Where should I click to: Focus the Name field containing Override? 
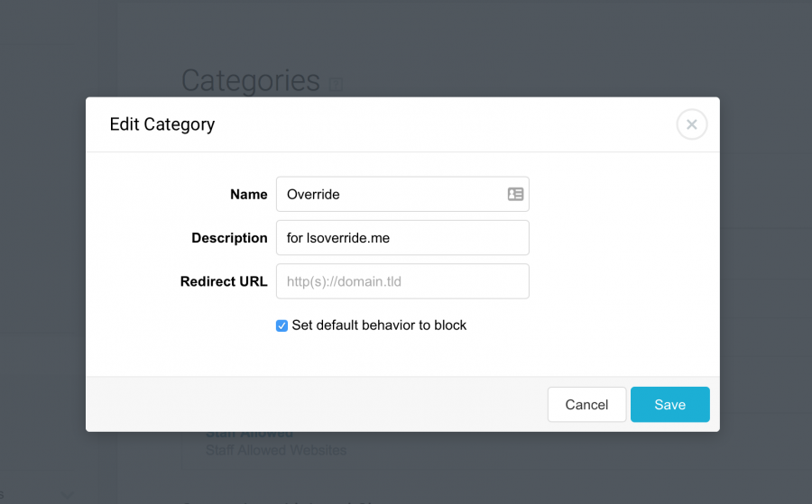coord(402,194)
